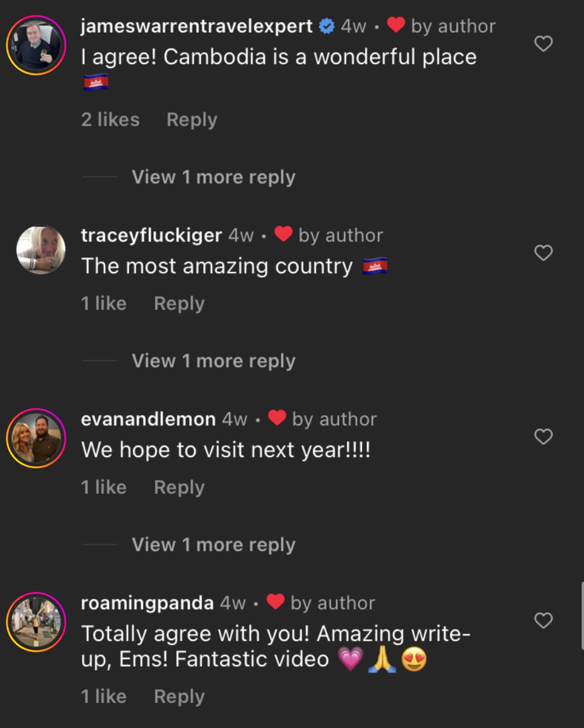The height and width of the screenshot is (728, 584).
Task: Like roamingpanda's comment with heart icon
Action: tap(544, 620)
